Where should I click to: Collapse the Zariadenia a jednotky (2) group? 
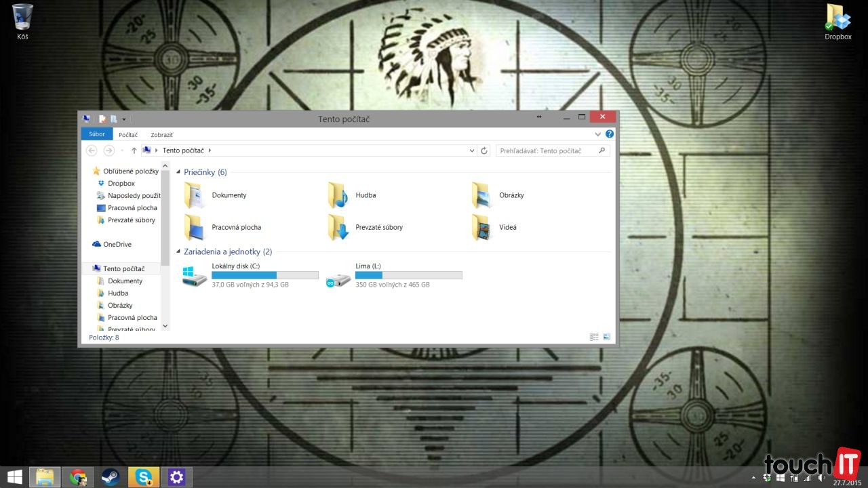click(178, 252)
